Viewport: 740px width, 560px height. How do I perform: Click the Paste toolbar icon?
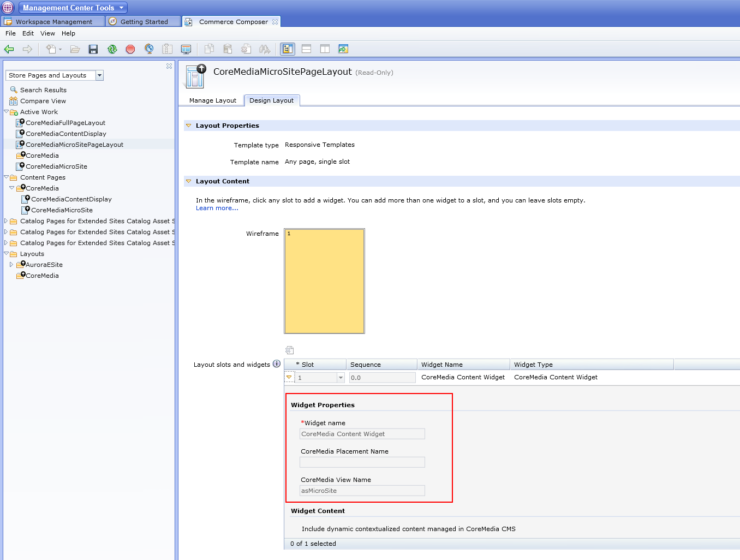228,49
